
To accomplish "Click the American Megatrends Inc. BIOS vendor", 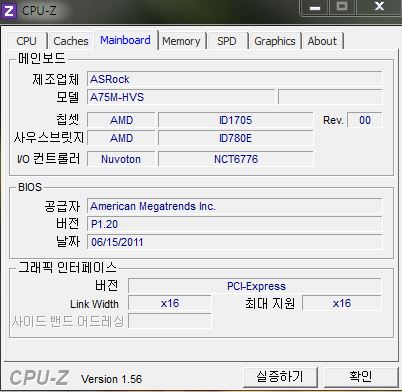I will [x=235, y=206].
